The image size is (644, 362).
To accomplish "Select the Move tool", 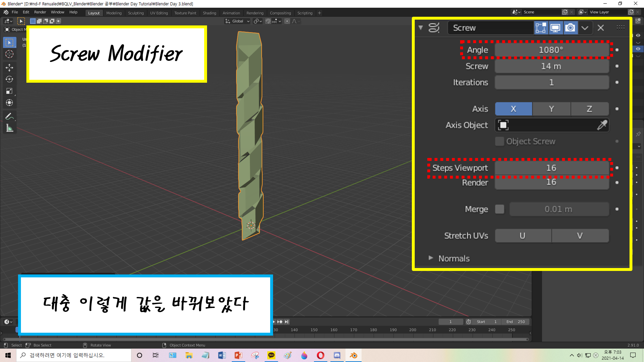I will [x=9, y=67].
